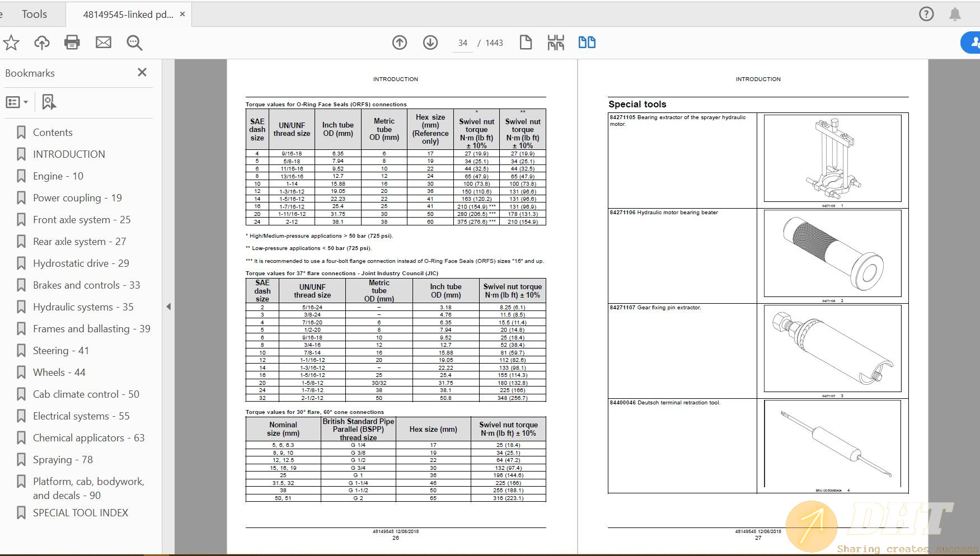
Task: Jump to Steering - 41 bookmark
Action: 61,351
